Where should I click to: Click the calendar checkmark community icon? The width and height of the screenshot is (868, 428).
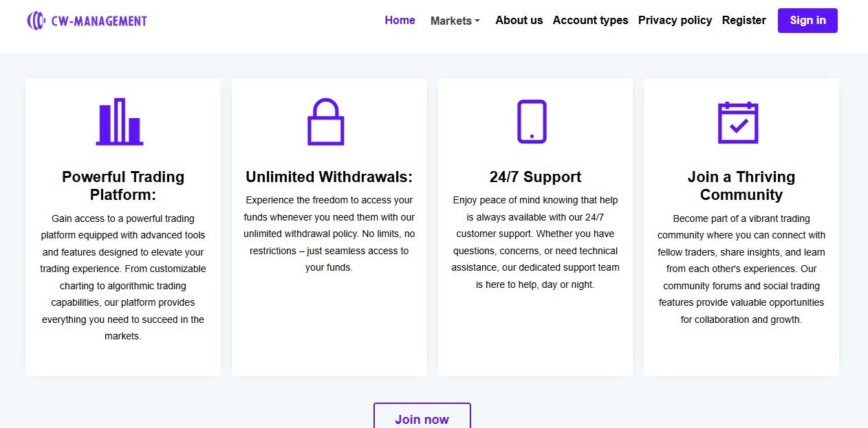coord(738,122)
